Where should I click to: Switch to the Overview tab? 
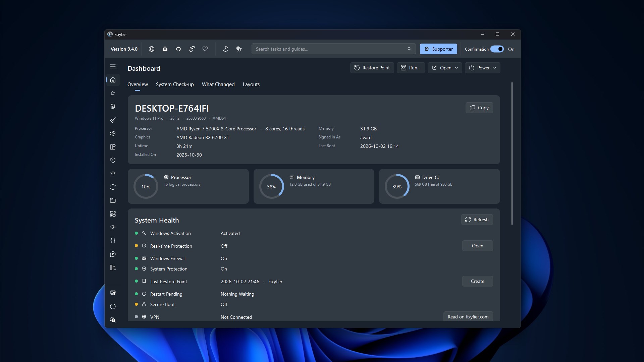tap(138, 84)
